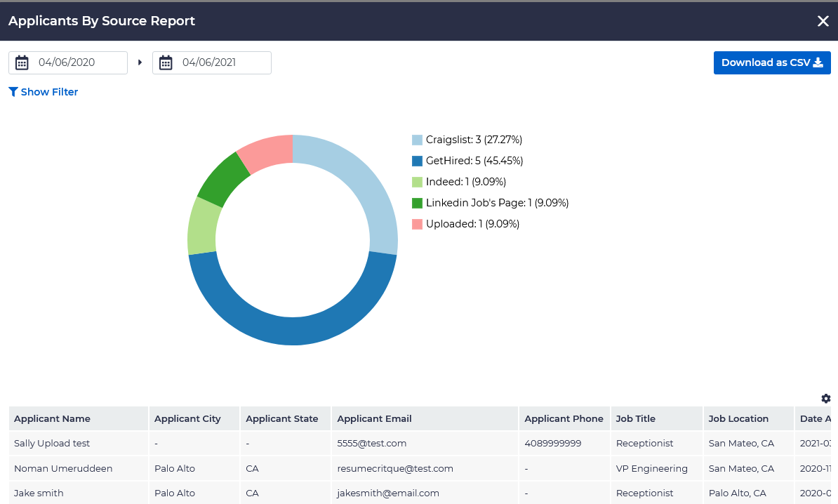The image size is (838, 504).
Task: Click the arrow between date fields
Action: coord(140,62)
